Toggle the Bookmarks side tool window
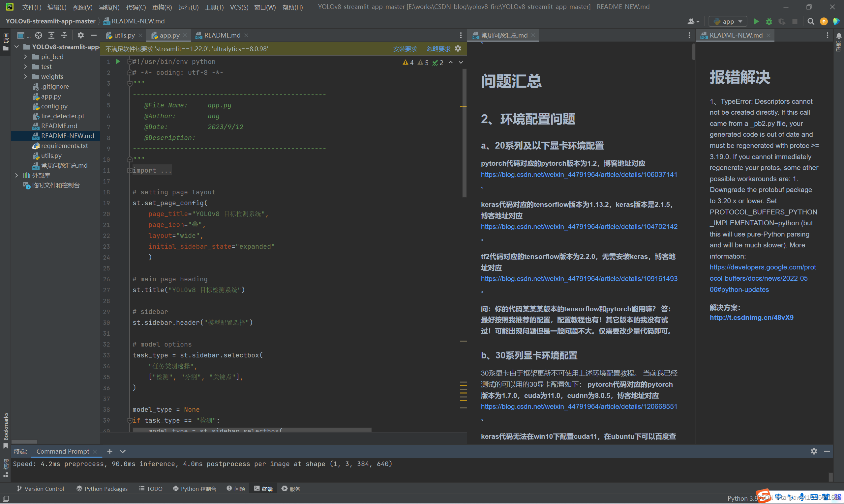844x504 pixels. pos(5,430)
